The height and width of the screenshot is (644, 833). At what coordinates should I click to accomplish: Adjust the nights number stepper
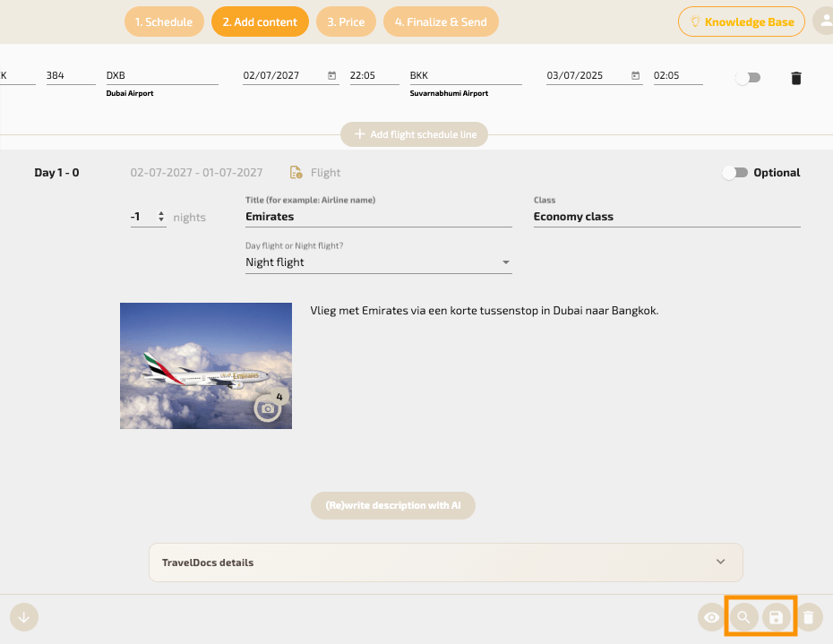pos(160,217)
